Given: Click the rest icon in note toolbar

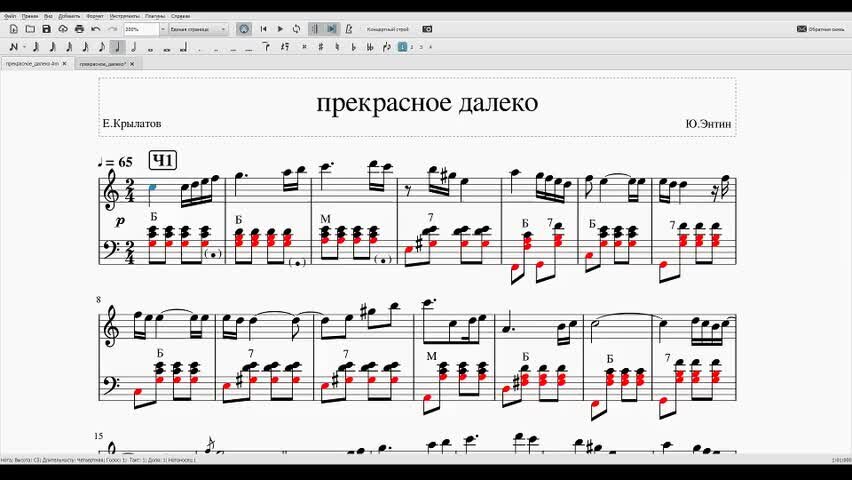Looking at the screenshot, I should click(x=285, y=47).
